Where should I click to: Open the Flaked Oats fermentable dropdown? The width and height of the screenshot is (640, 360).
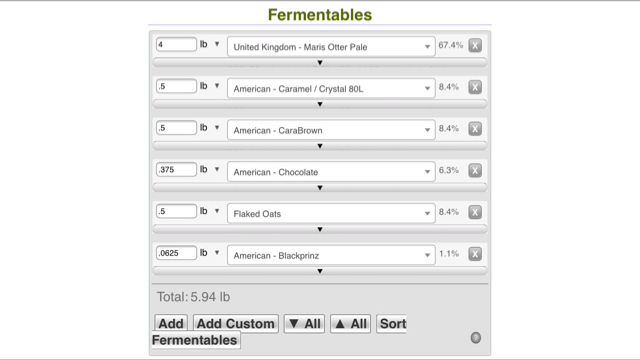click(x=331, y=213)
